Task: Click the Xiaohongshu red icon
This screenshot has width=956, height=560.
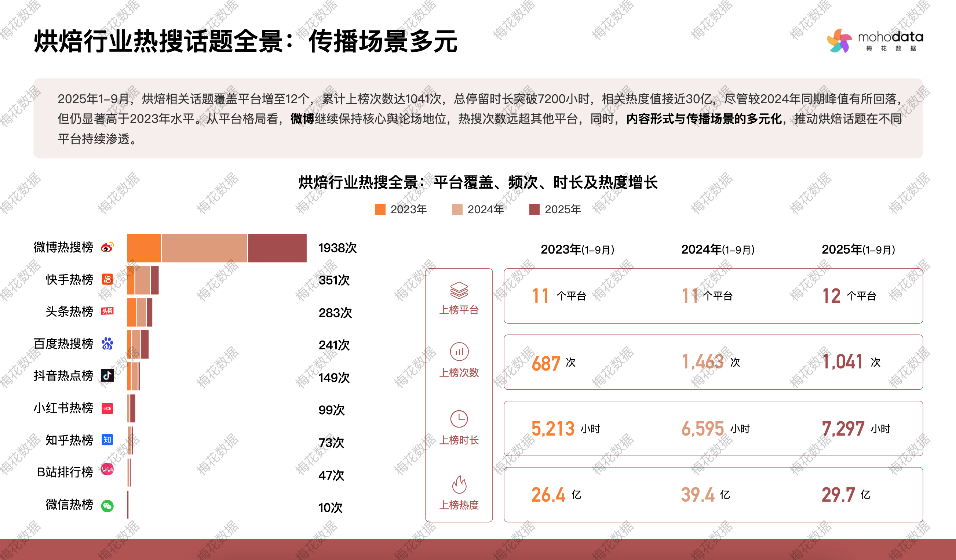Action: tap(107, 408)
